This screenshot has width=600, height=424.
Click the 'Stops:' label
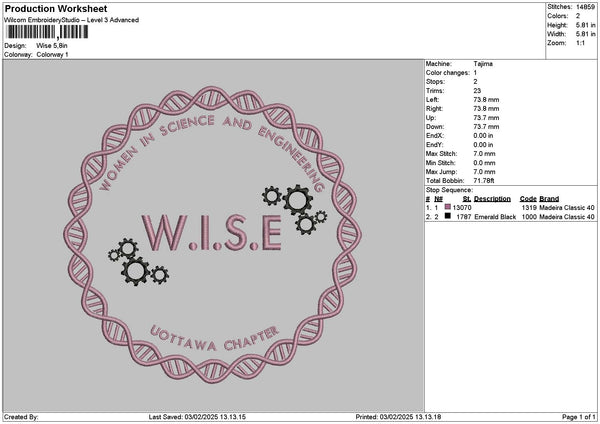pyautogui.click(x=435, y=82)
